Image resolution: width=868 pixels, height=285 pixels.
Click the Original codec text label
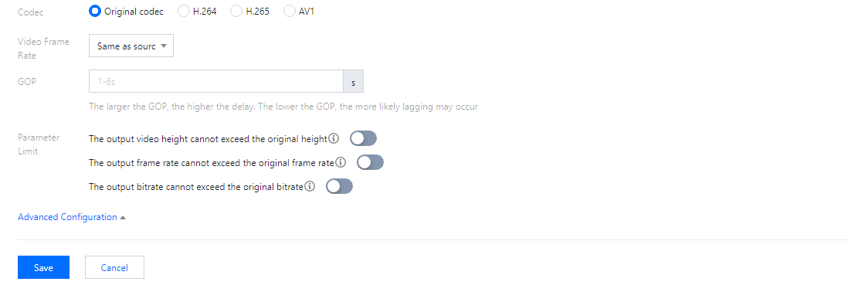tap(134, 11)
